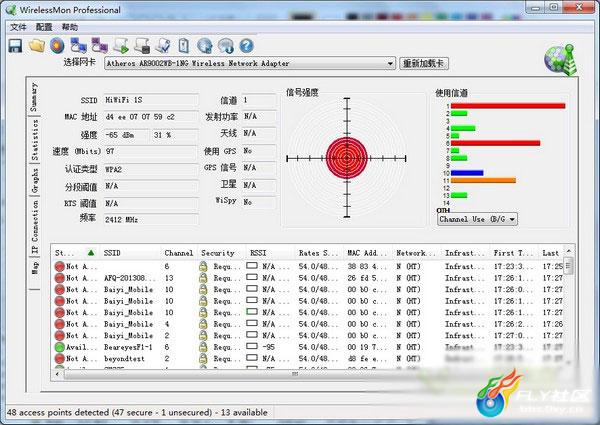Click the WirelessMon globe antenna logo
Screen dimensions: 600x425
pos(561,60)
